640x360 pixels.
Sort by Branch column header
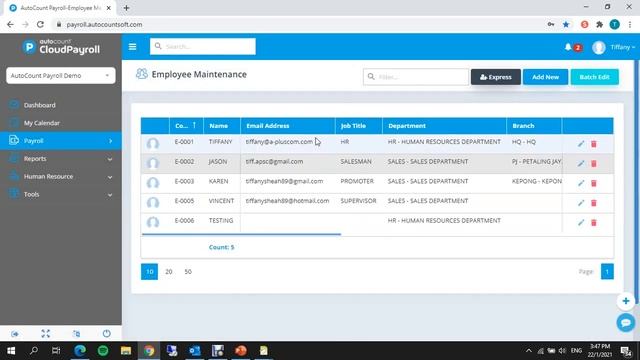[534, 126]
